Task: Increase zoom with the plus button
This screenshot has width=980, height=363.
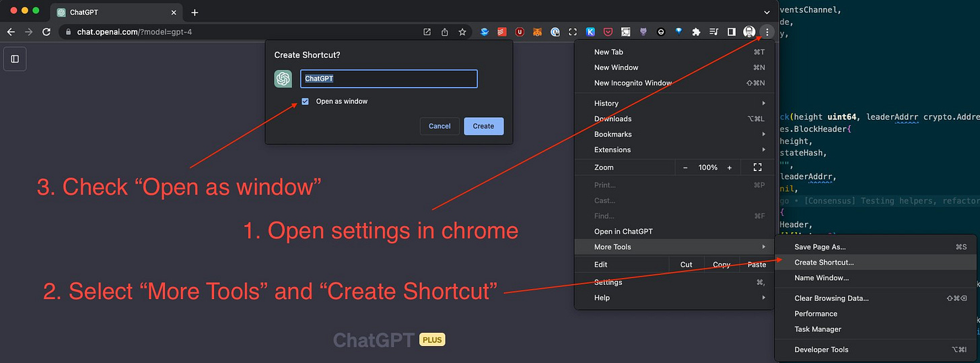Action: click(729, 167)
